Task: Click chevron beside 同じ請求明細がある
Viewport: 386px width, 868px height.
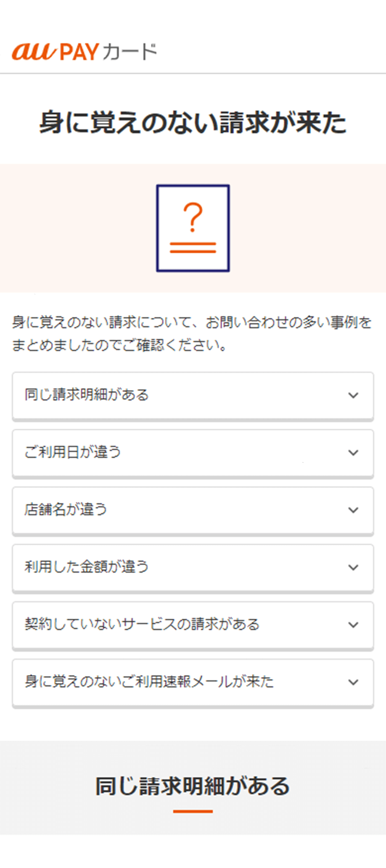Action: (x=353, y=395)
